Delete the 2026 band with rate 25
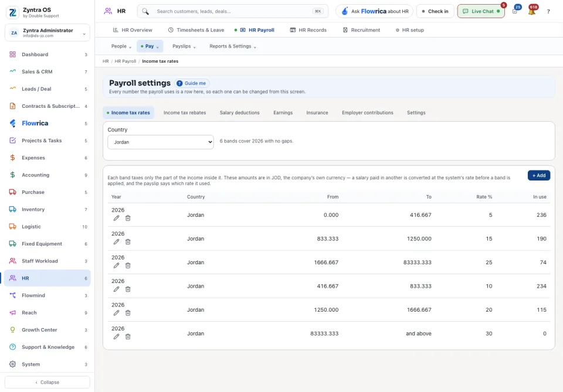 click(128, 265)
